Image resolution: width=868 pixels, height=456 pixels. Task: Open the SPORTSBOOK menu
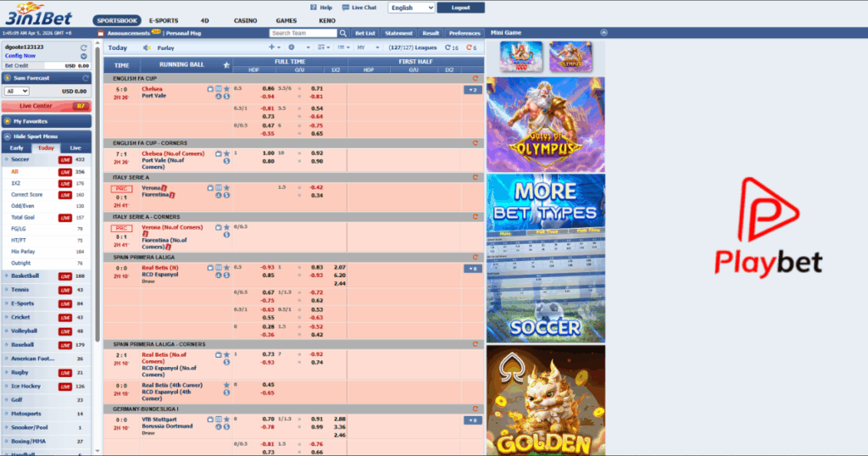(x=117, y=20)
